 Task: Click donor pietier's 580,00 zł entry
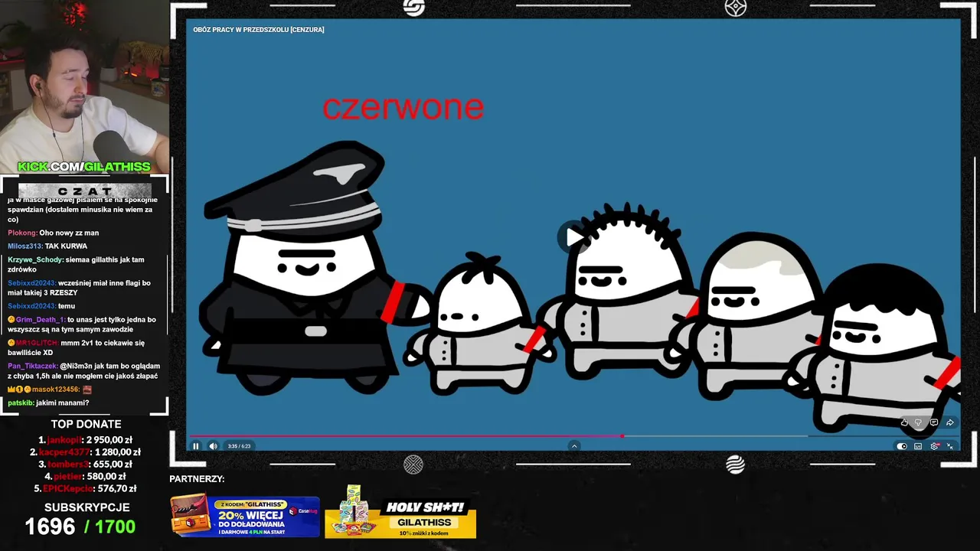86,477
